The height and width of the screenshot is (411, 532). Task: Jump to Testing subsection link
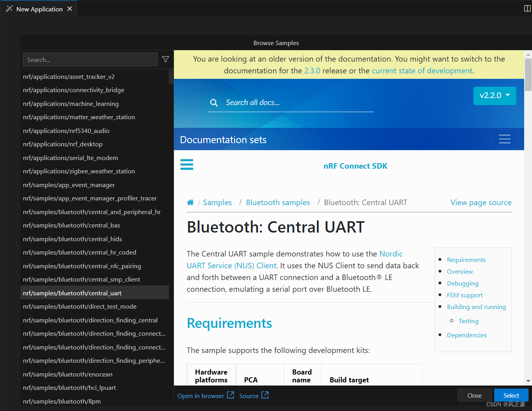point(468,321)
